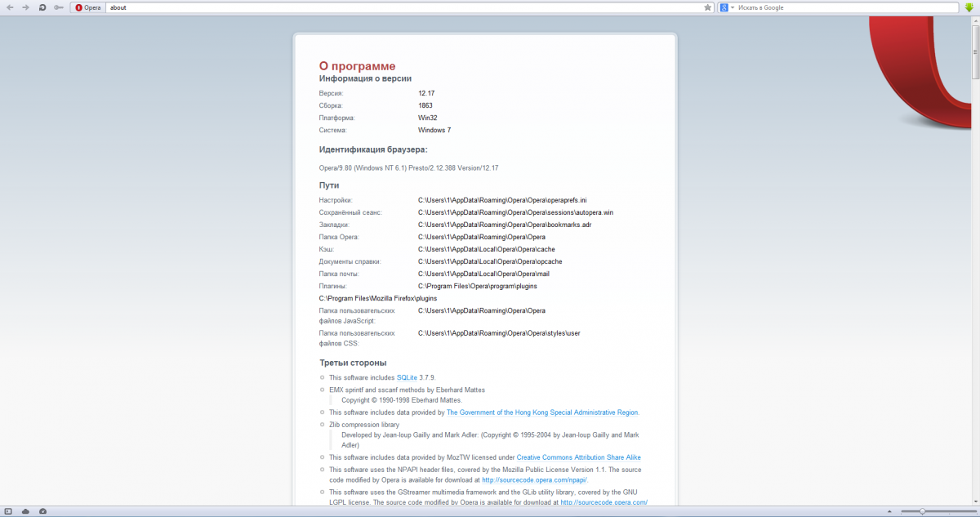
Task: Click the operaprefs.ini path
Action: click(502, 200)
